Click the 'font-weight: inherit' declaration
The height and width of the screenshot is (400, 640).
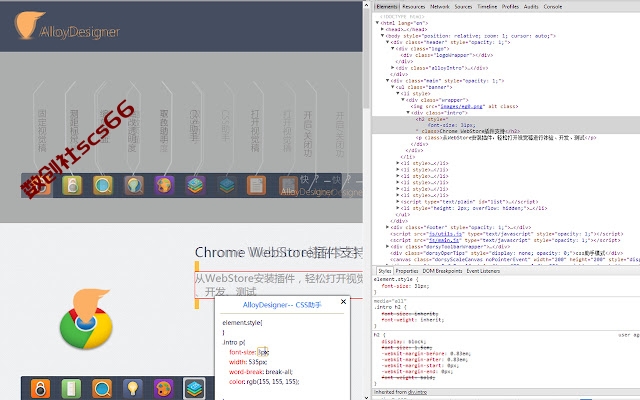[413, 320]
